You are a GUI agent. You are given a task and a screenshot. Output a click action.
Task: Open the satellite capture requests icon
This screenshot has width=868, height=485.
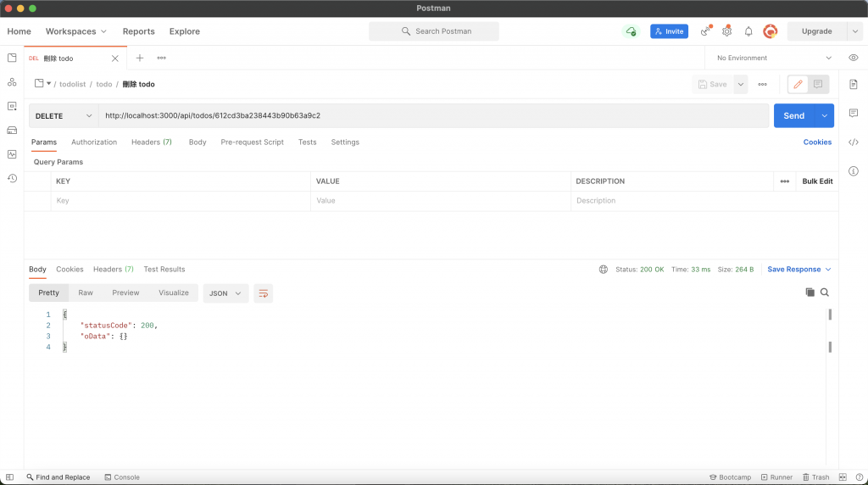click(x=705, y=31)
